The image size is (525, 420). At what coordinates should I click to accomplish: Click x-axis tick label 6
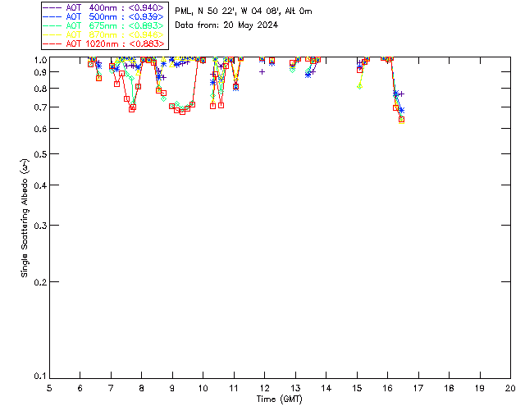tap(80, 388)
